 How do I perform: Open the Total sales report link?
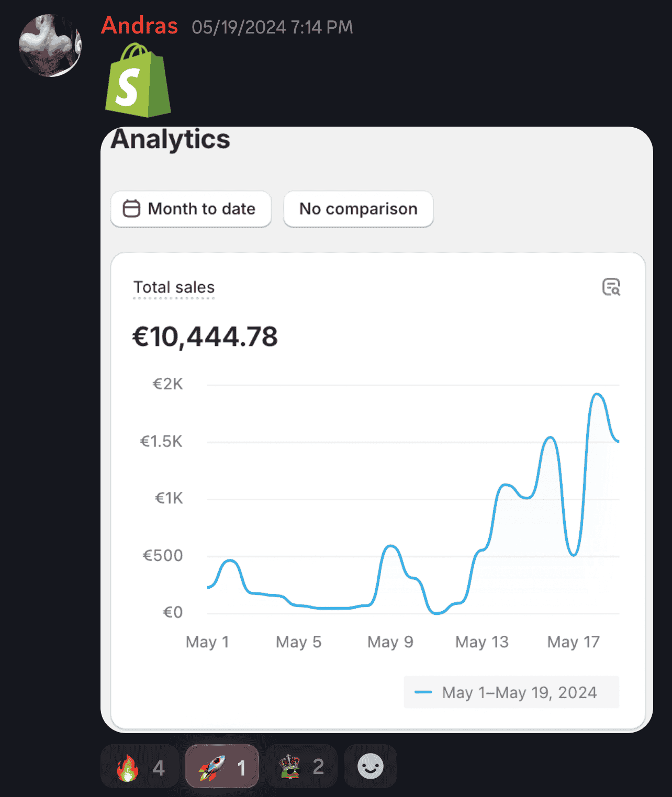pos(174,287)
